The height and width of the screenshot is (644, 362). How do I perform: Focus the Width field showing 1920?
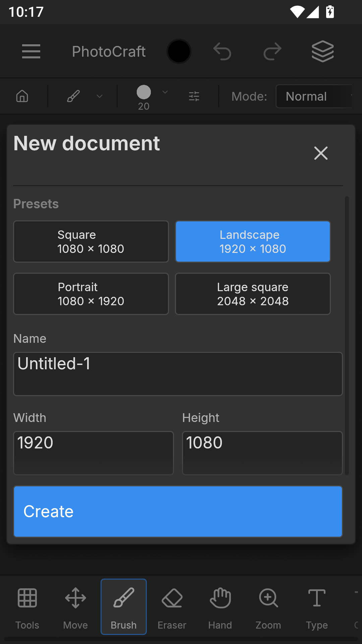coord(94,453)
